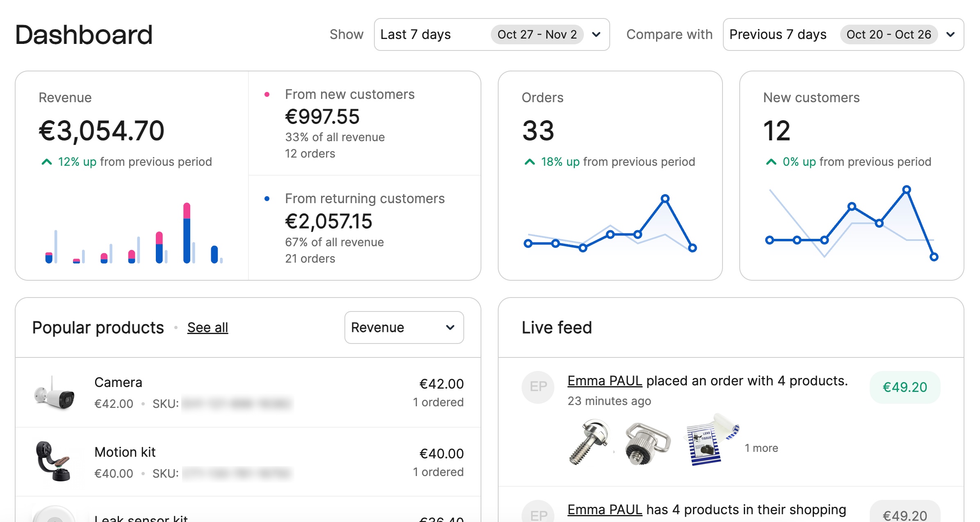980x522 pixels.
Task: Open Emma PAUL link in shopping cart entry
Action: pos(605,510)
